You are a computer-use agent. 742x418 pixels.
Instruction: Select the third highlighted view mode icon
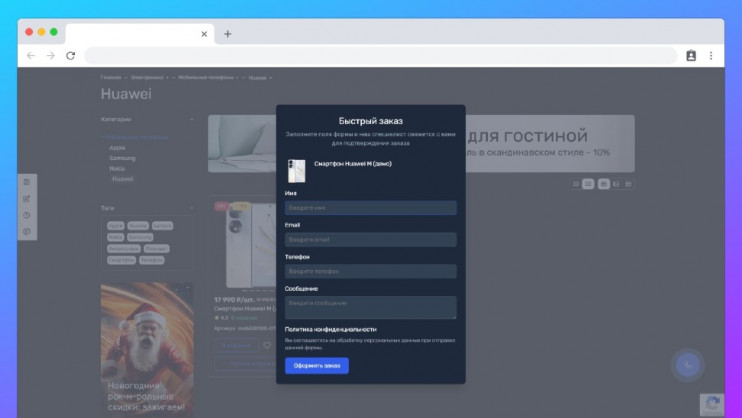tap(603, 184)
